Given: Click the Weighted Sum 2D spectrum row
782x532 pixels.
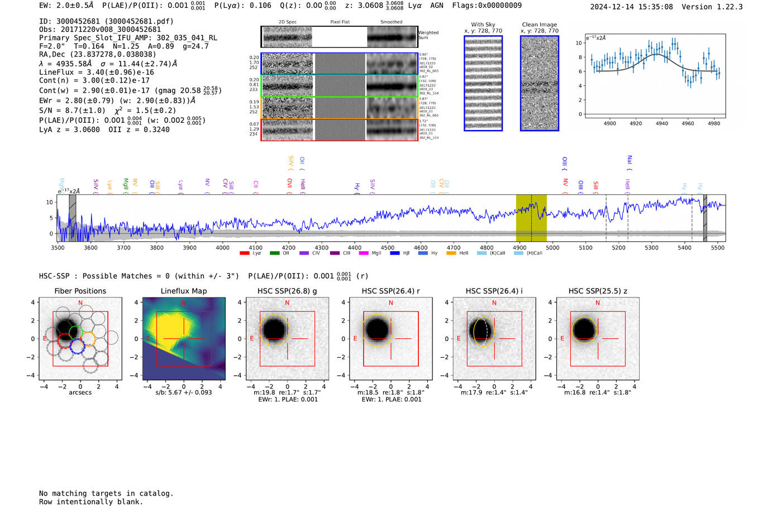Looking at the screenshot, I should coord(340,37).
